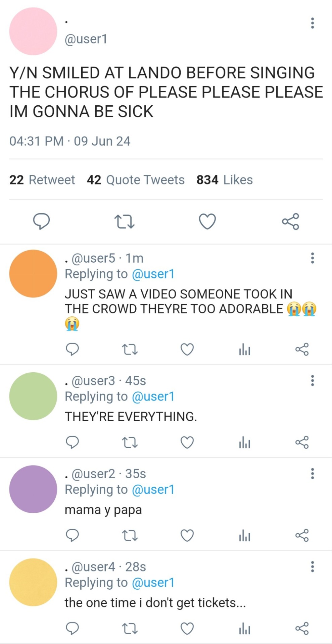
Task: Open more options for user1's tweet
Action: 312,23
